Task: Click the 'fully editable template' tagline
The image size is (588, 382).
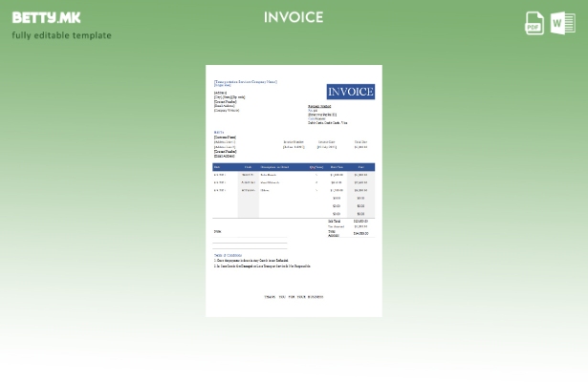Action: (62, 35)
